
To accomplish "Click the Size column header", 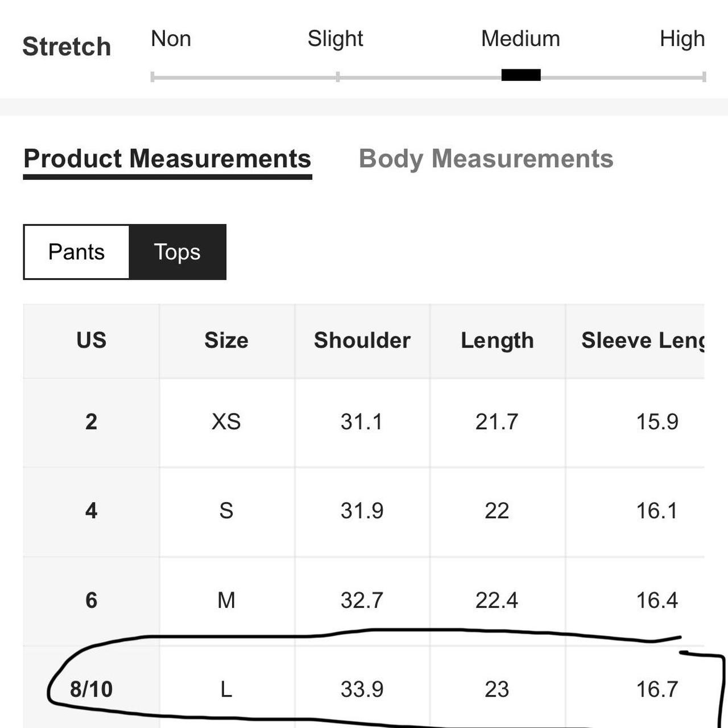I will tap(226, 341).
